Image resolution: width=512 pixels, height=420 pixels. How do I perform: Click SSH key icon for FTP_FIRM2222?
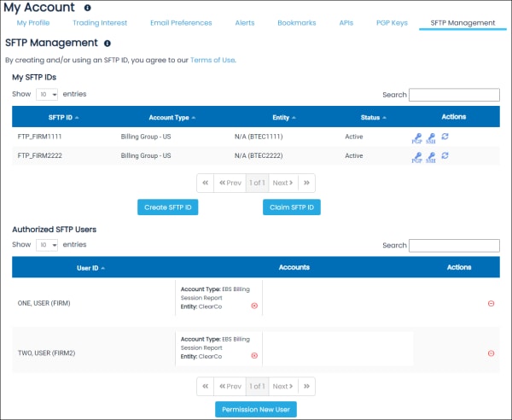(x=431, y=157)
